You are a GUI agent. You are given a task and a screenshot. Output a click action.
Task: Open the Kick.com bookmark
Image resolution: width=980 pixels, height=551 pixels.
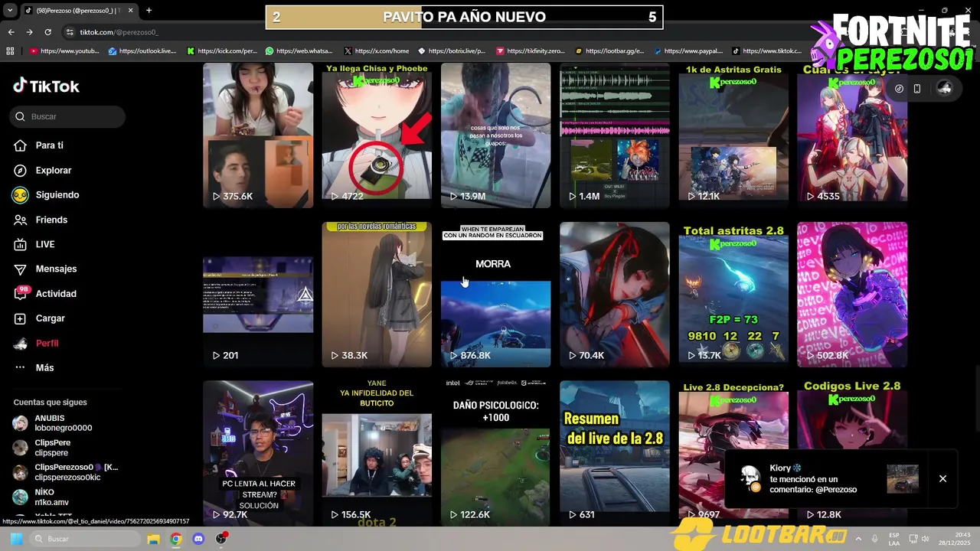click(222, 51)
